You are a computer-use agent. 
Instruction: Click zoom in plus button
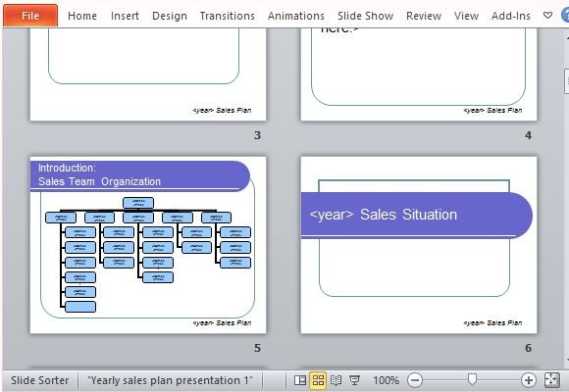pos(529,380)
